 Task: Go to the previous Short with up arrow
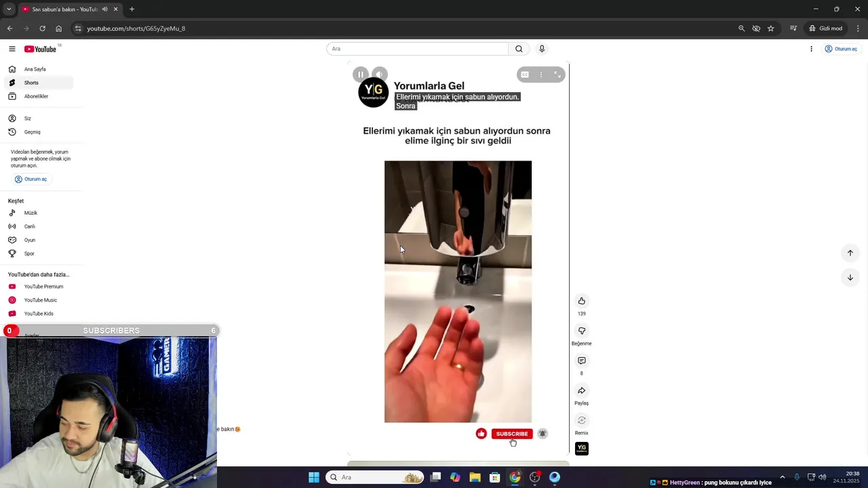click(850, 253)
